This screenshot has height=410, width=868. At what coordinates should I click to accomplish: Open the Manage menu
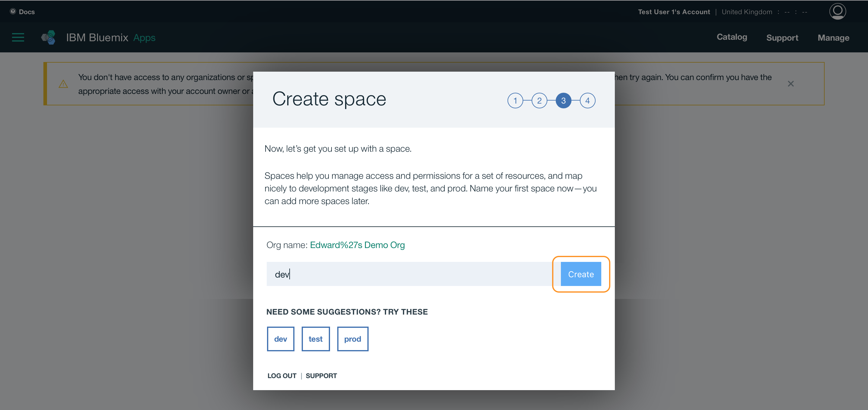tap(833, 38)
